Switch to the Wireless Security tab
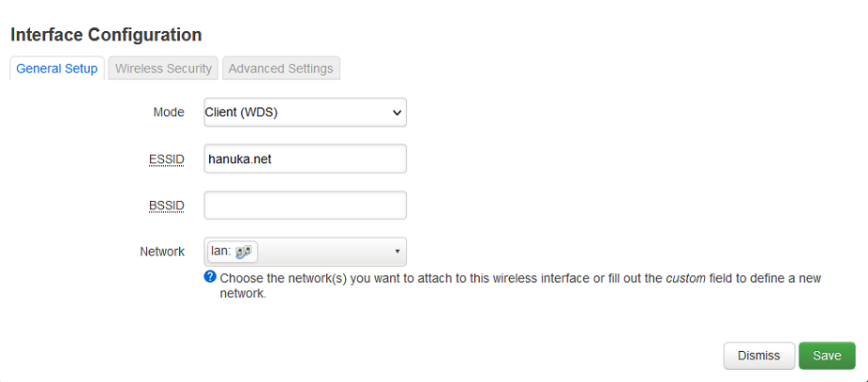The image size is (868, 382). click(x=163, y=69)
